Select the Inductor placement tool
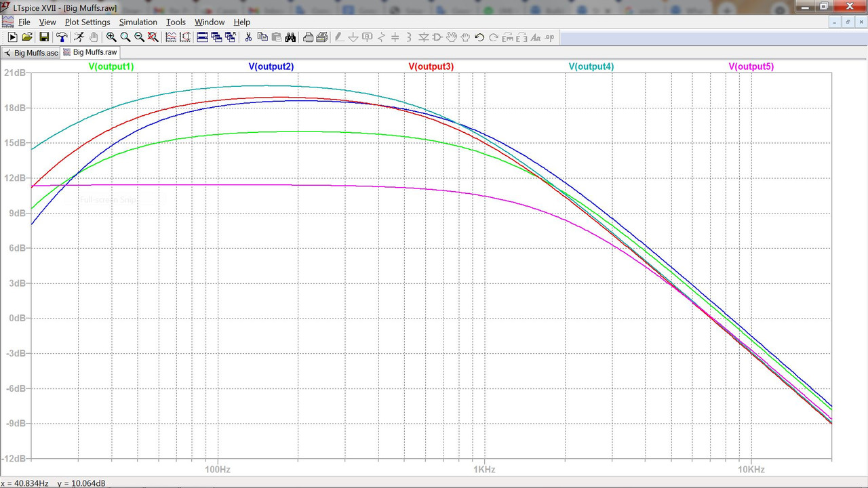868x488 pixels. click(408, 37)
